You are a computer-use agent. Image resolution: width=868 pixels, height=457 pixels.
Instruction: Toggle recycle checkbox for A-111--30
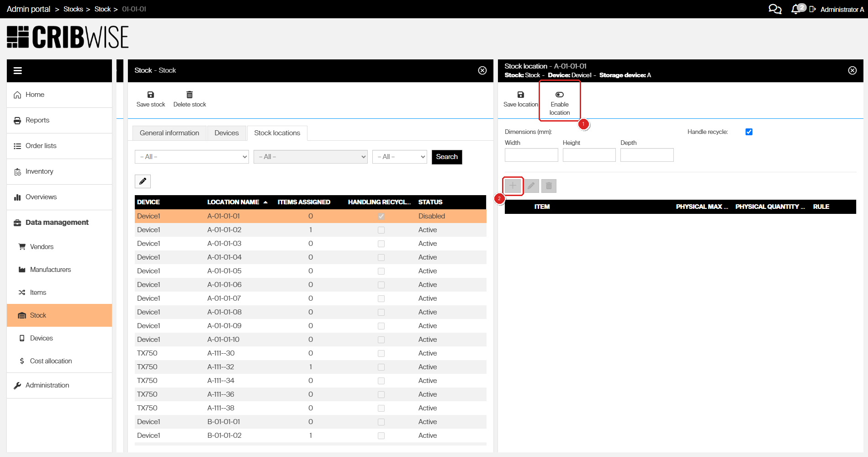click(x=381, y=353)
